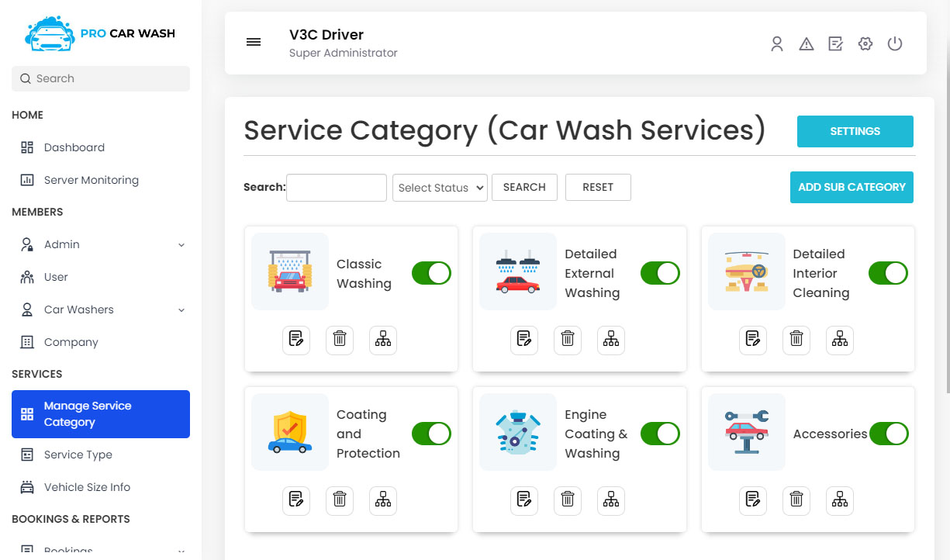This screenshot has height=560, width=950.
Task: Disable the Classic Washing toggle
Action: 431,273
